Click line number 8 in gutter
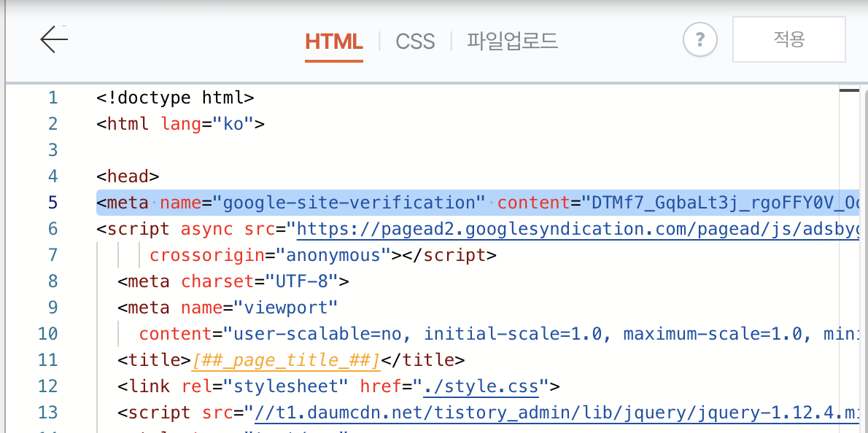 [x=53, y=281]
